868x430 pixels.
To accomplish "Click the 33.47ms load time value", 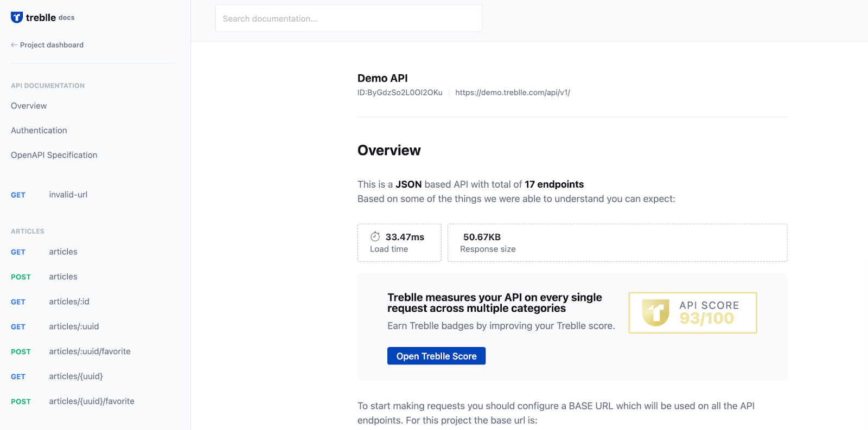I will (x=405, y=237).
